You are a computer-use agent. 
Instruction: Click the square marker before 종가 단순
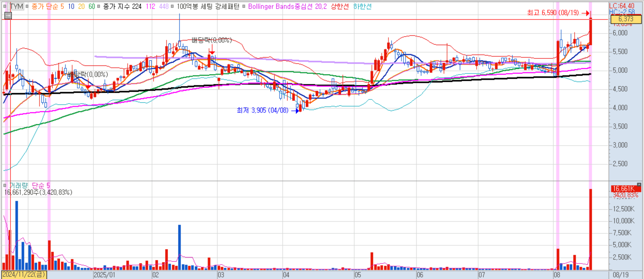tap(27, 6)
